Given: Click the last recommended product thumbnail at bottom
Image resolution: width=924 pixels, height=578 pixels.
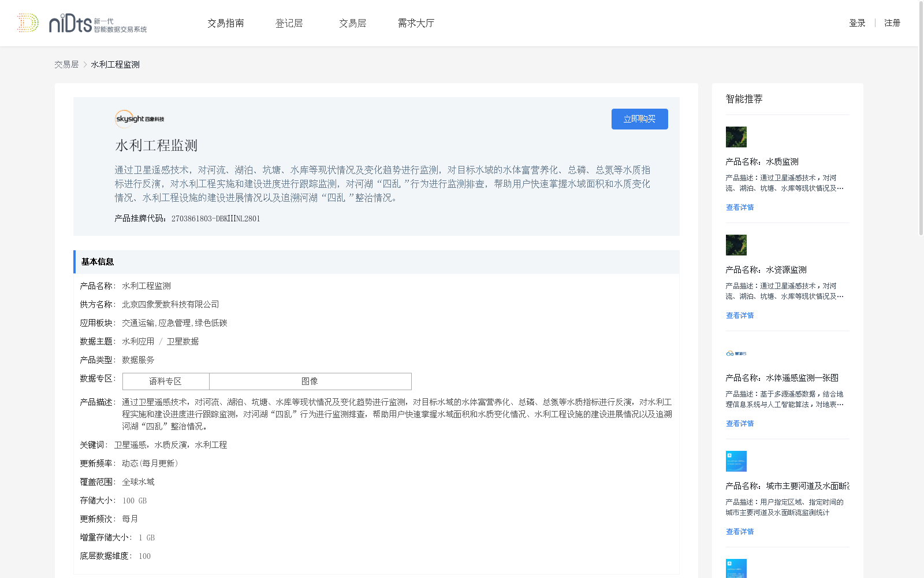Looking at the screenshot, I should 736,568.
